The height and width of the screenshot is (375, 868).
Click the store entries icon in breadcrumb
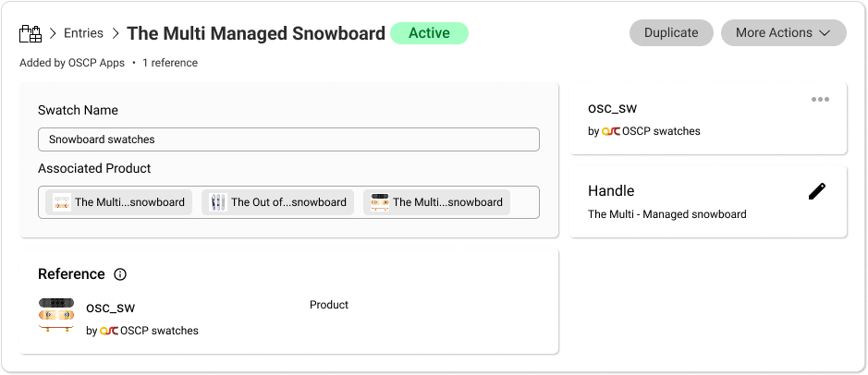tap(31, 34)
